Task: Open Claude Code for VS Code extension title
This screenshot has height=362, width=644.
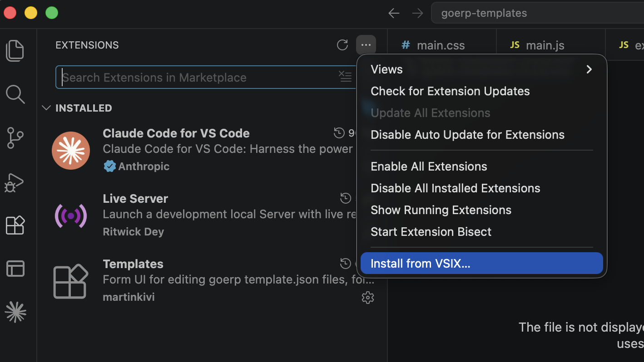Action: pos(176,133)
